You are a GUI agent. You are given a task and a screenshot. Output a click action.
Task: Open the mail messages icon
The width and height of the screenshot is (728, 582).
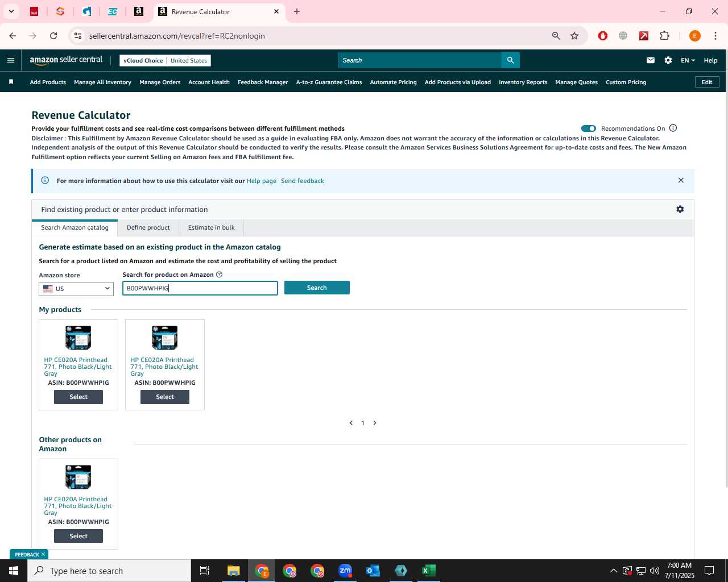click(x=651, y=60)
